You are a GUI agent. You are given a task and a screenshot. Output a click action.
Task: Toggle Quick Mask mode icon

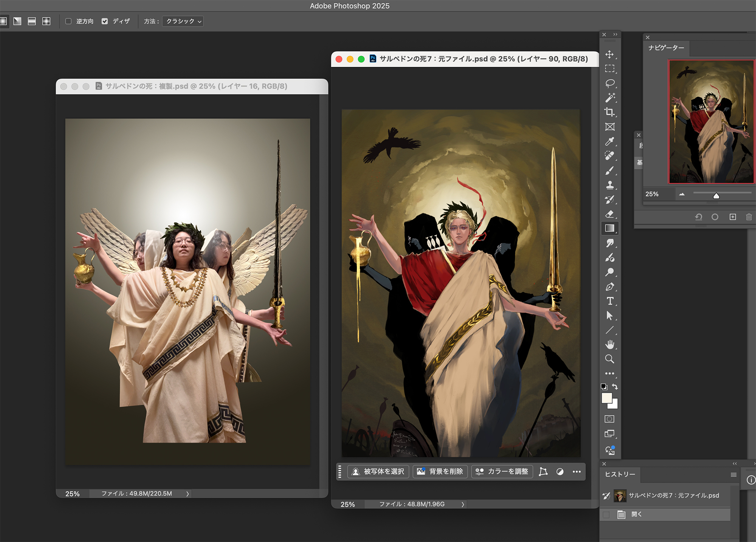pos(609,419)
